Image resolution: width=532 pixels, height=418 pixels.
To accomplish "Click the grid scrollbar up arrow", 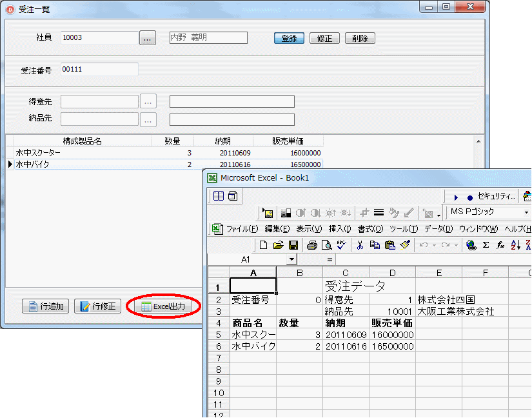I will click(x=478, y=141).
